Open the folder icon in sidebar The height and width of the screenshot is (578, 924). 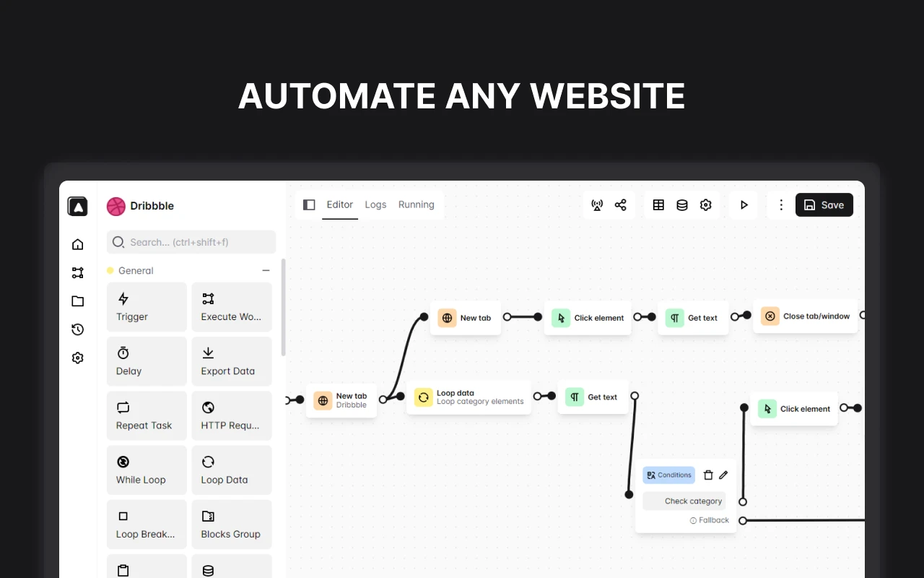(78, 301)
